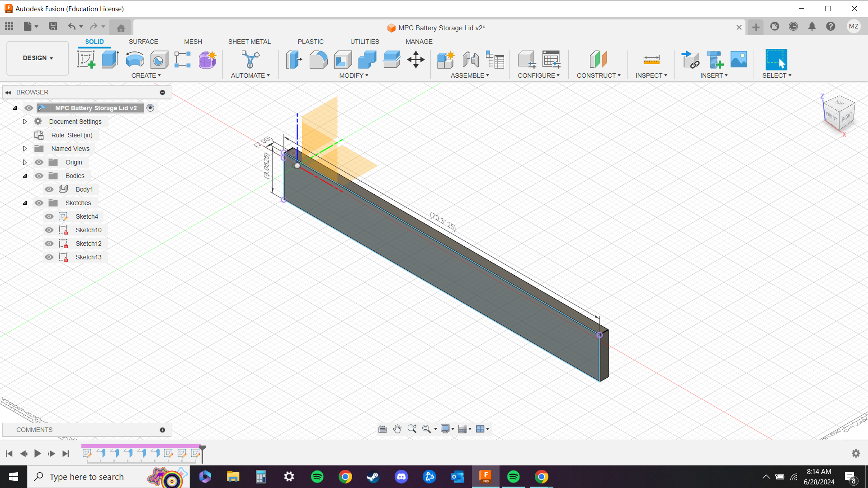Open the Automate tool
The image size is (868, 488).
tap(250, 59)
